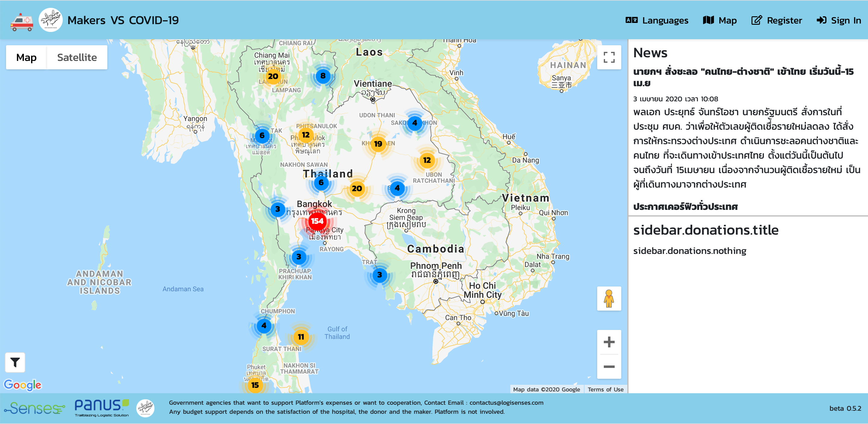The image size is (868, 424).
Task: Open the Terms of Use link
Action: [605, 389]
